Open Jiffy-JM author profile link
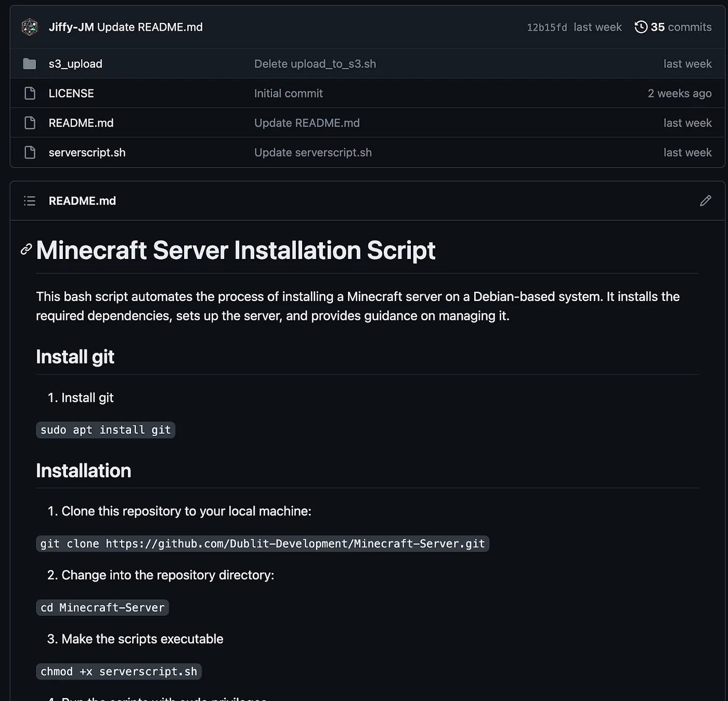The height and width of the screenshot is (701, 728). (x=71, y=27)
